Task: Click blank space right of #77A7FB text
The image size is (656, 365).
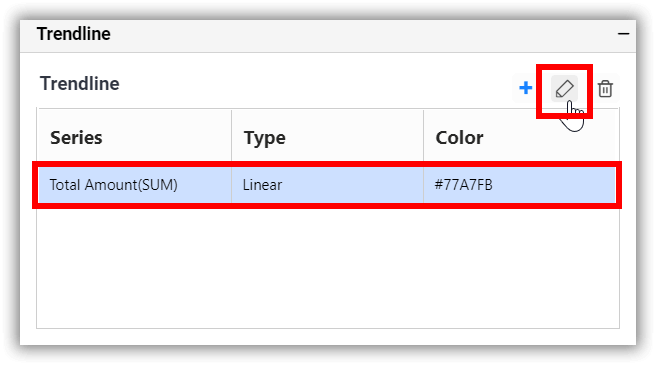Action: 554,185
